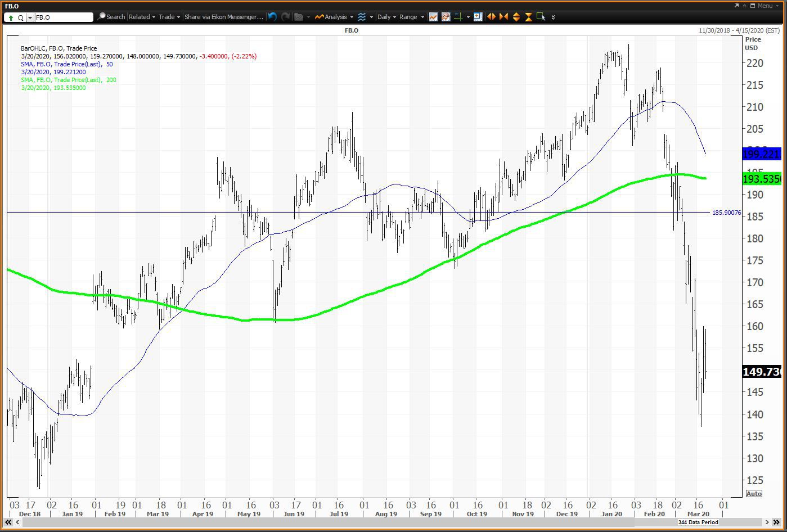Click the Redo arrow icon

[x=286, y=17]
